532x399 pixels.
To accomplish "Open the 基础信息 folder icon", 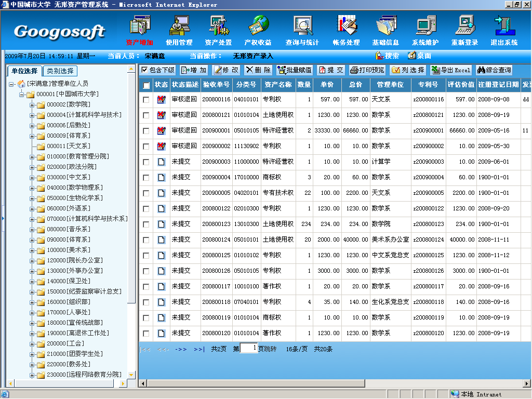I will 386,25.
